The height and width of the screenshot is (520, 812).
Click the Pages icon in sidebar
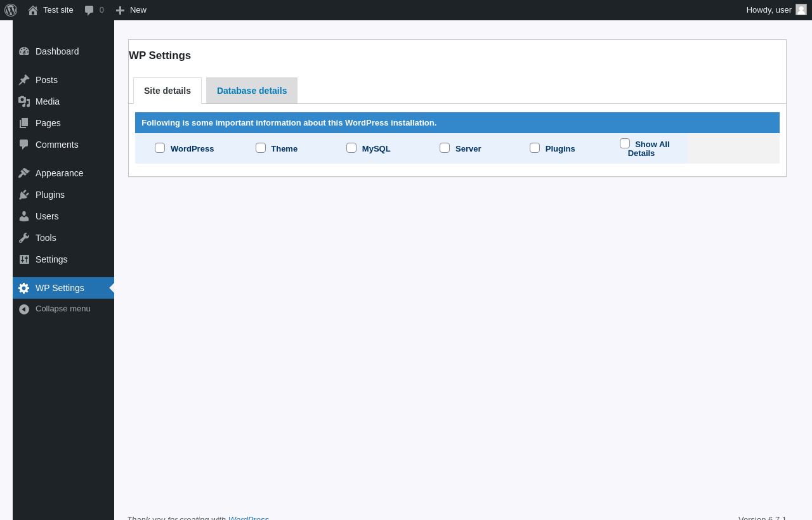click(24, 123)
